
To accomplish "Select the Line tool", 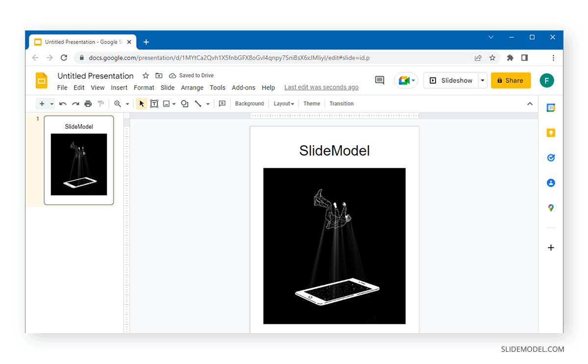I will click(x=198, y=104).
